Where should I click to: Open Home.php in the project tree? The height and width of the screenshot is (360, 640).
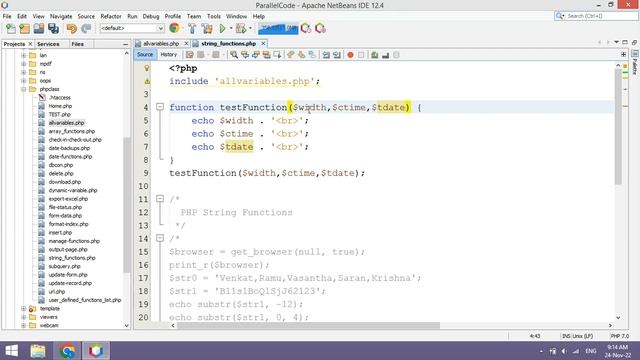(x=60, y=106)
